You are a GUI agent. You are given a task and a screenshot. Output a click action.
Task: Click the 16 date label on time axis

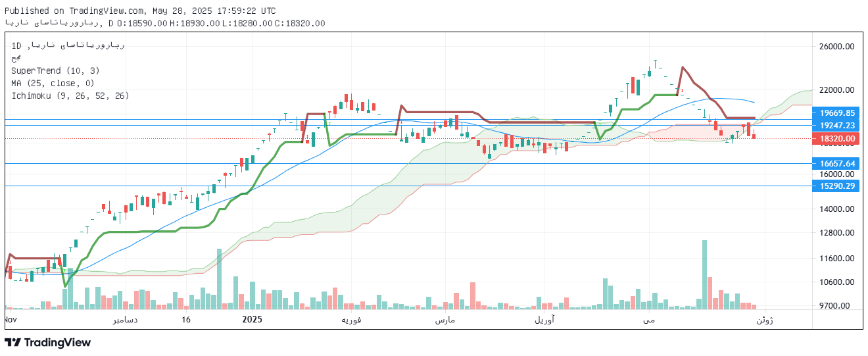tap(186, 320)
